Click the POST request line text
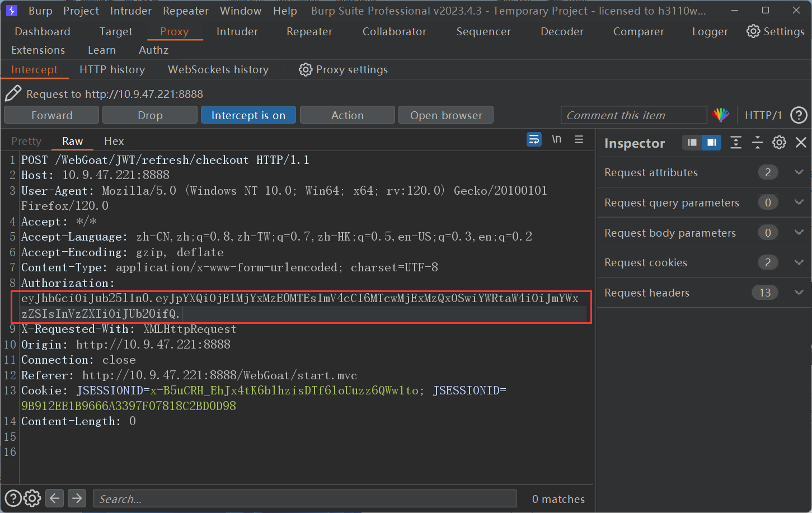 (x=165, y=160)
